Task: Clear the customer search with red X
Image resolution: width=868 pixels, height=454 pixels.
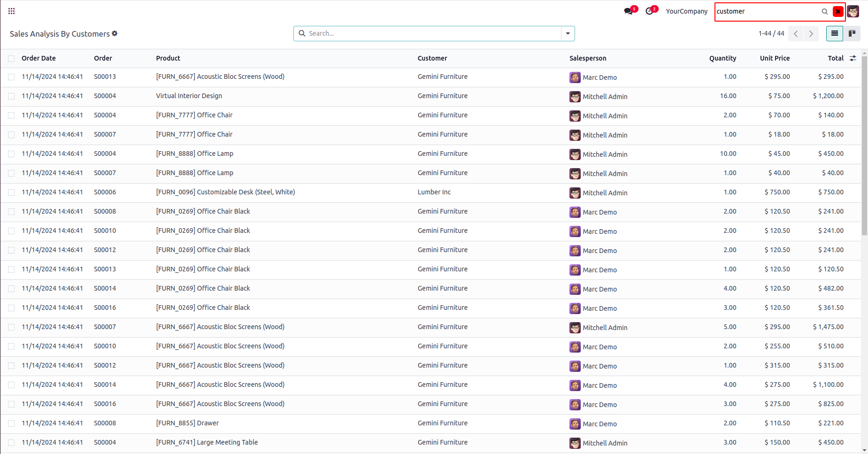Action: [x=838, y=12]
